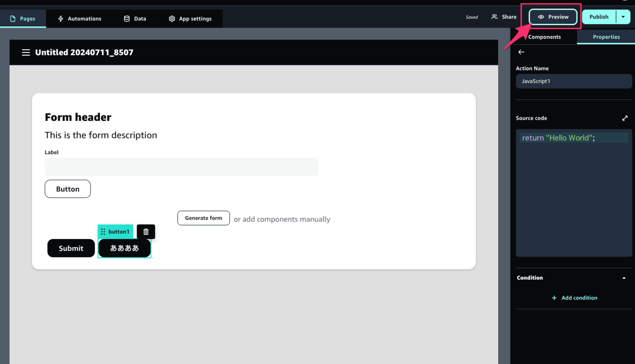
Task: Expand the source code editor
Action: 625,118
